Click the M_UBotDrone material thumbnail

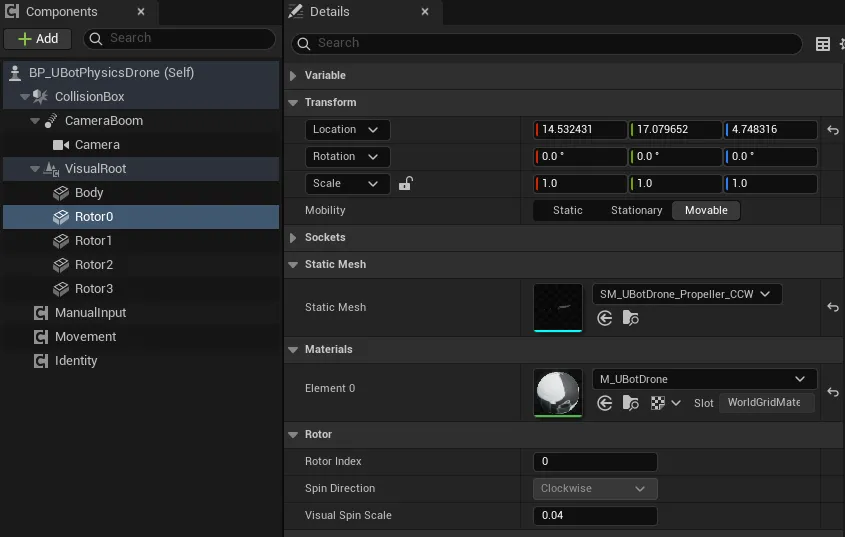coord(558,393)
